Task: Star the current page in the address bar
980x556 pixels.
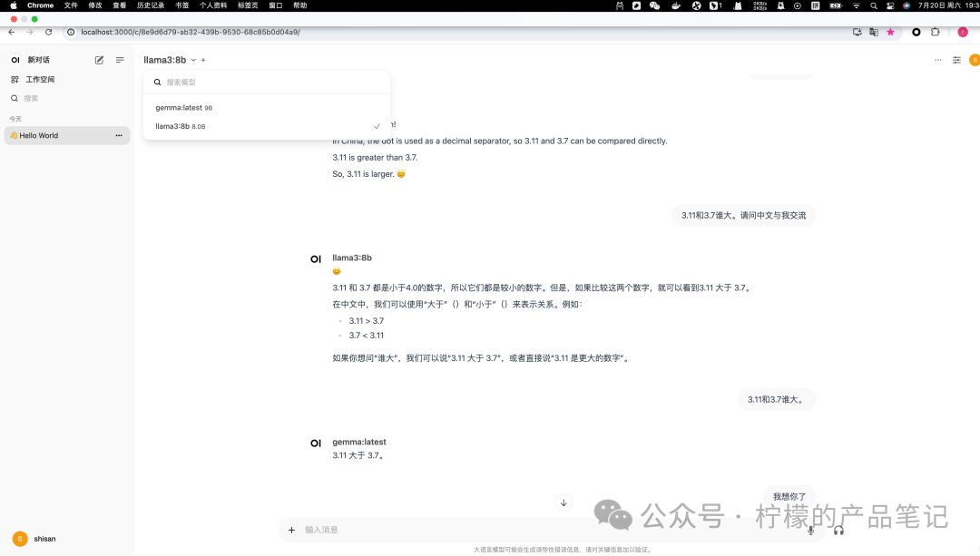Action: tap(889, 32)
